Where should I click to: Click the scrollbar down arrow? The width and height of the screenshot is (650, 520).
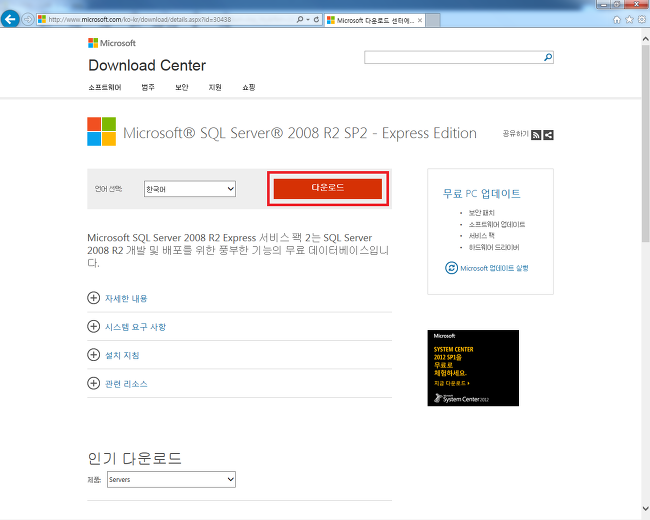pos(645,508)
